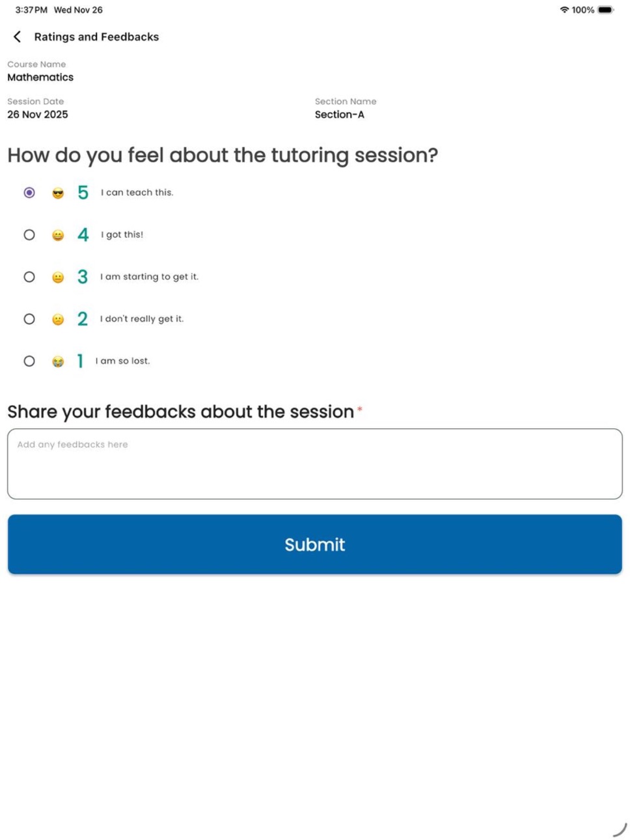Image resolution: width=630 pixels, height=840 pixels.
Task: Choose 'I am starting to get it.' text
Action: tap(149, 277)
